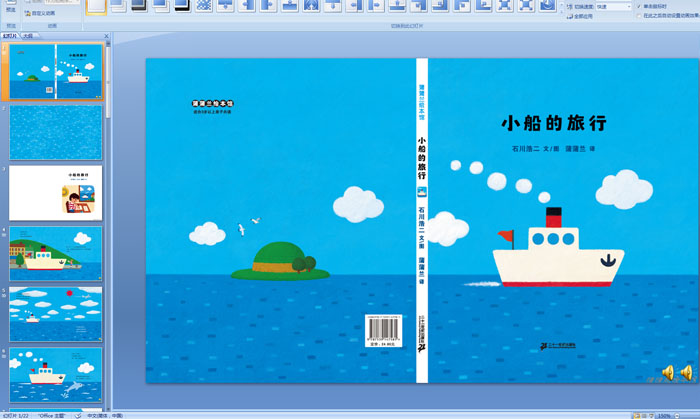Select slide 6 ship with dolphin thumbnail

click(56, 375)
